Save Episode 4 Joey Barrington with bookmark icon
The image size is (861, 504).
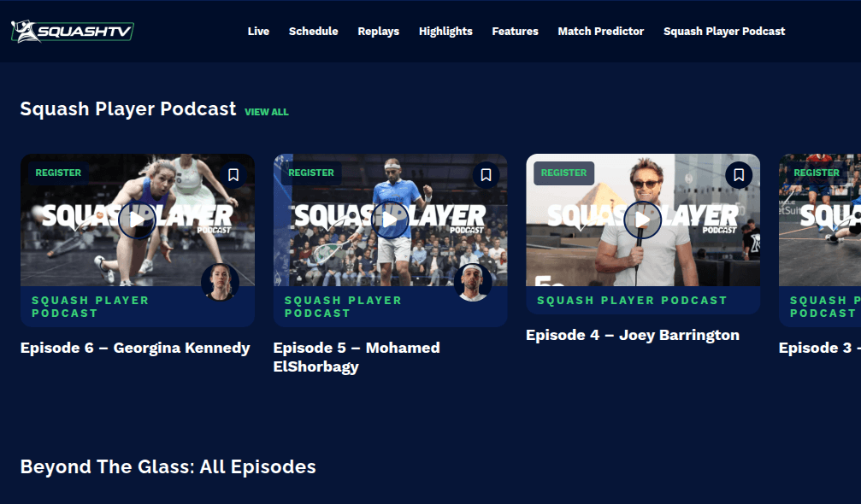(739, 175)
